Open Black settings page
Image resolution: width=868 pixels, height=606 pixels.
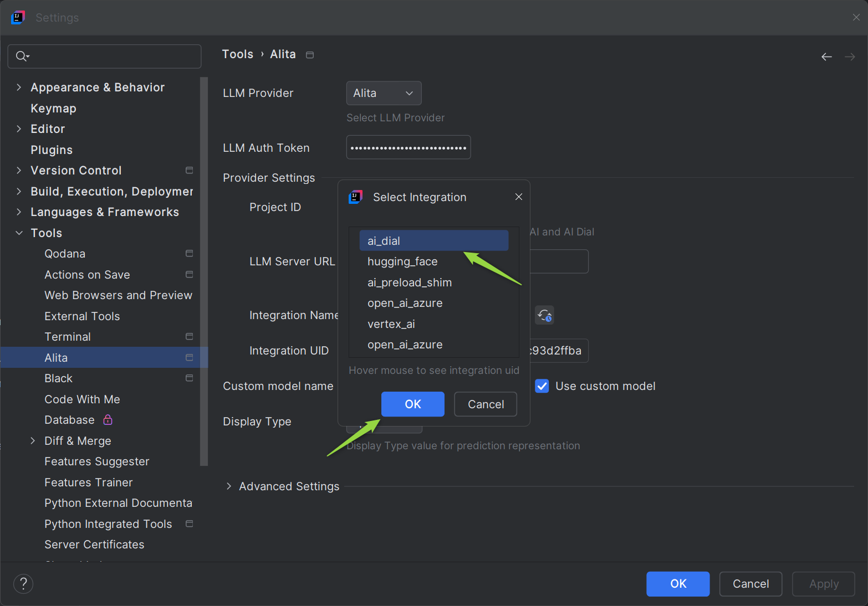pos(58,378)
